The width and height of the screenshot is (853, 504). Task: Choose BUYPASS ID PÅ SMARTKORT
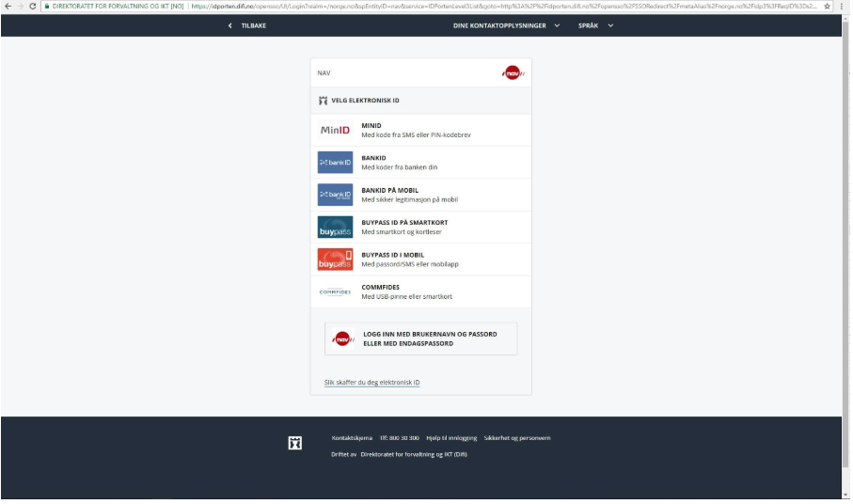[421, 227]
